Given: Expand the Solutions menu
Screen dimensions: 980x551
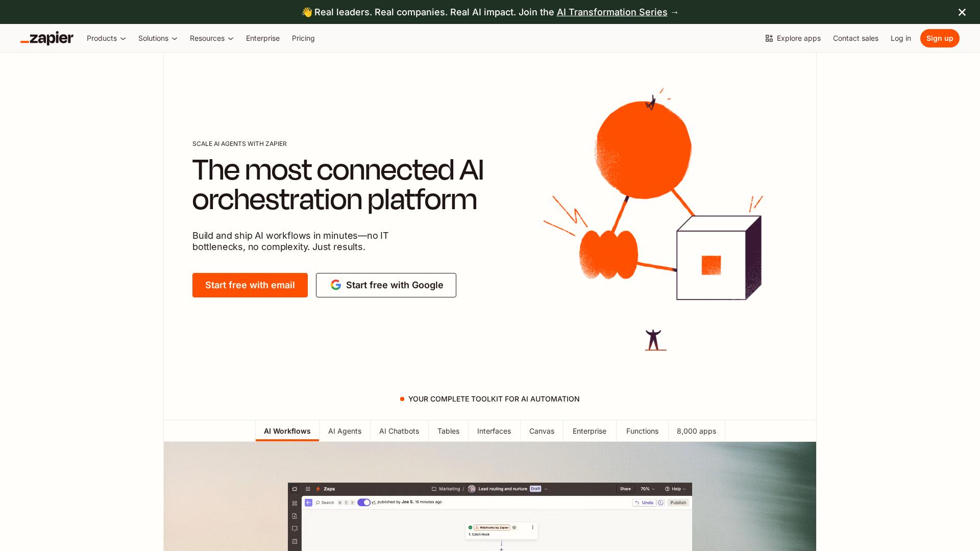Looking at the screenshot, I should 158,38.
